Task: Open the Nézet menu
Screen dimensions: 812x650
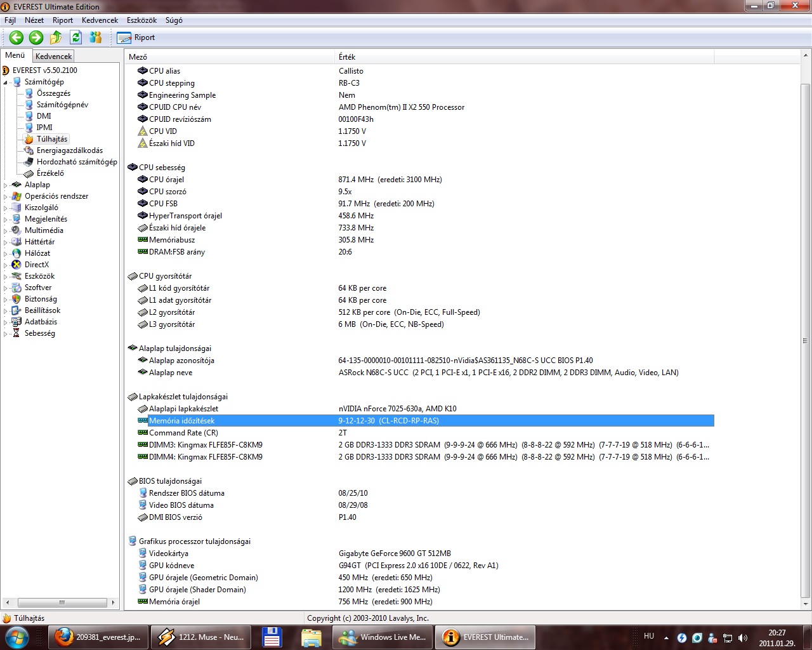Action: click(34, 20)
